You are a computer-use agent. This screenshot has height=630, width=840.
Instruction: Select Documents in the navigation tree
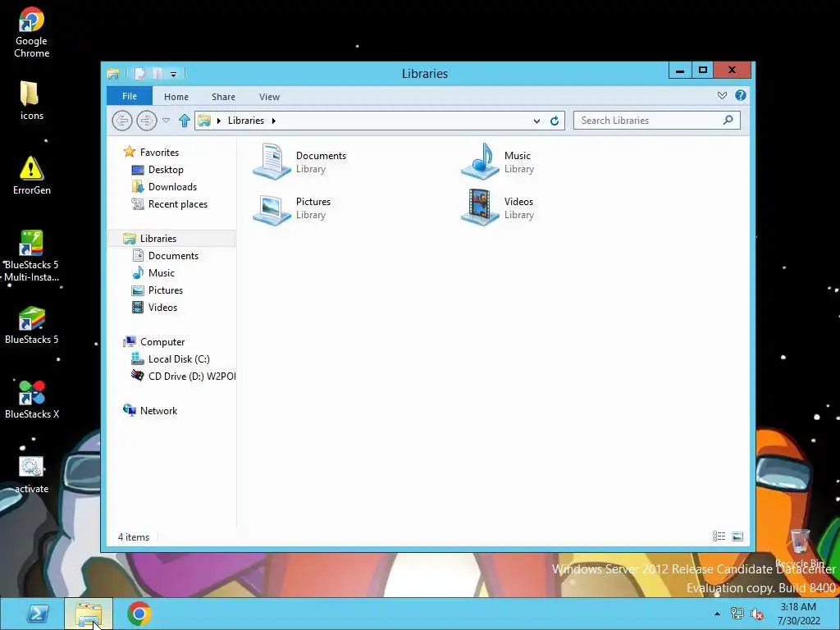click(165, 256)
